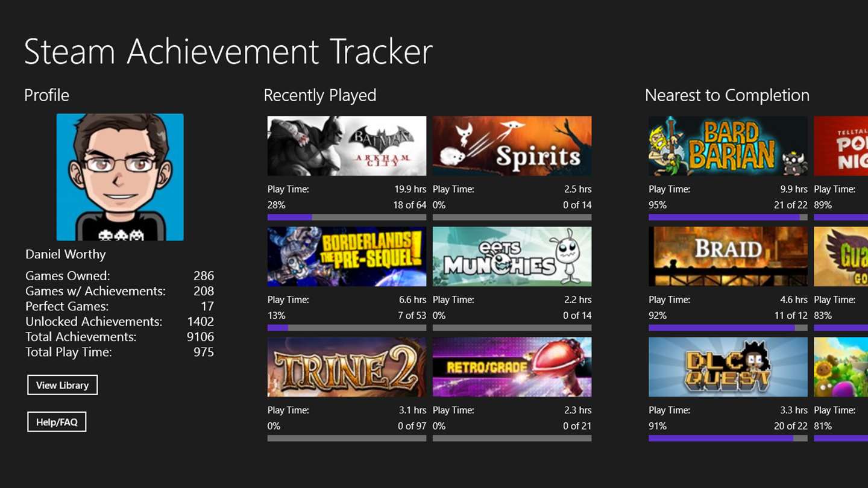
Task: Open the Spirits game tile
Action: click(512, 146)
